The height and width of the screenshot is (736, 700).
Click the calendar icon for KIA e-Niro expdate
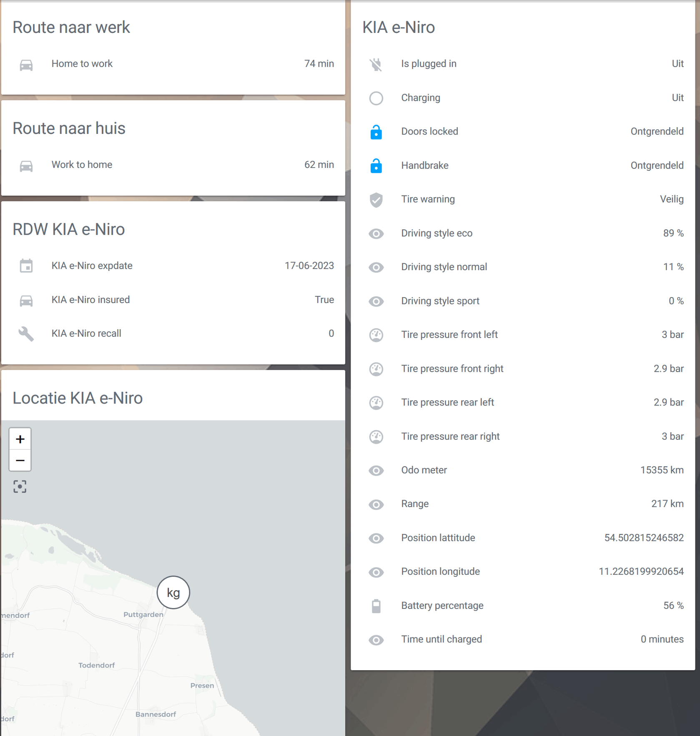tap(26, 266)
